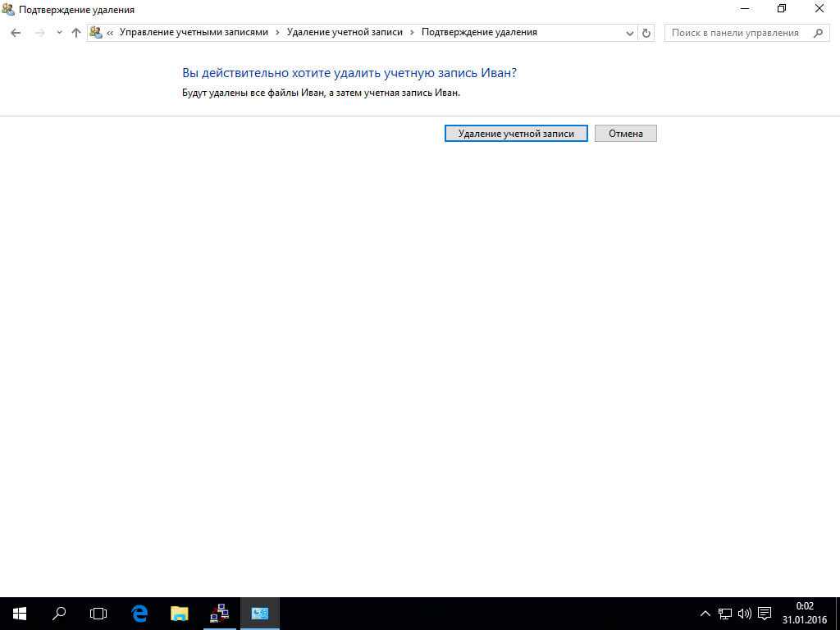
Task: Go back with the Back arrow
Action: pos(16,33)
